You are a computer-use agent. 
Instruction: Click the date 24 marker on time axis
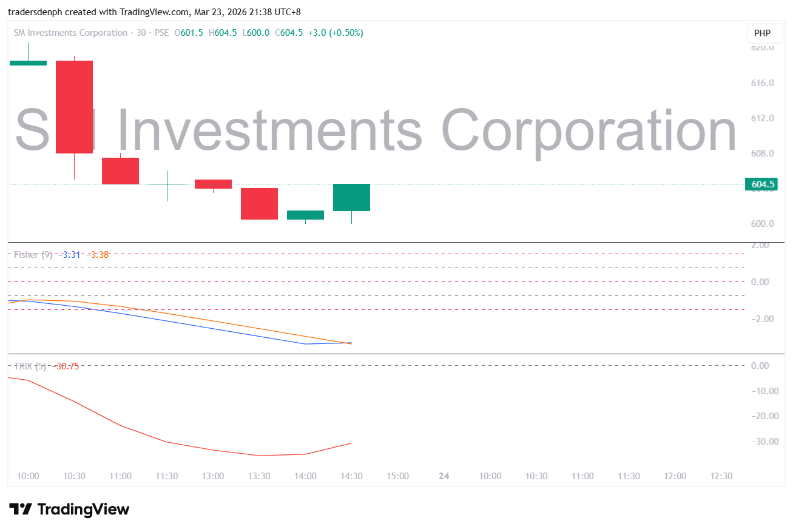pos(444,476)
